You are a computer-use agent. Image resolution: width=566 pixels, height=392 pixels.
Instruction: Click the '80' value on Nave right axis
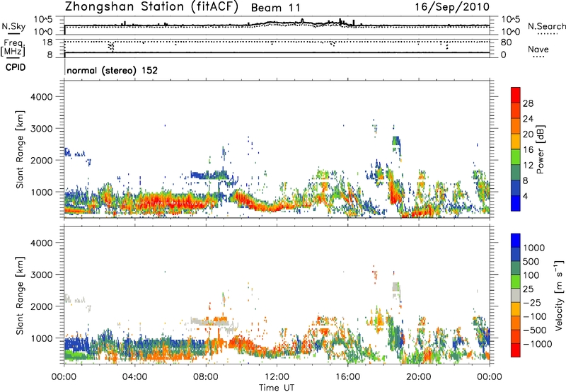pyautogui.click(x=506, y=42)
